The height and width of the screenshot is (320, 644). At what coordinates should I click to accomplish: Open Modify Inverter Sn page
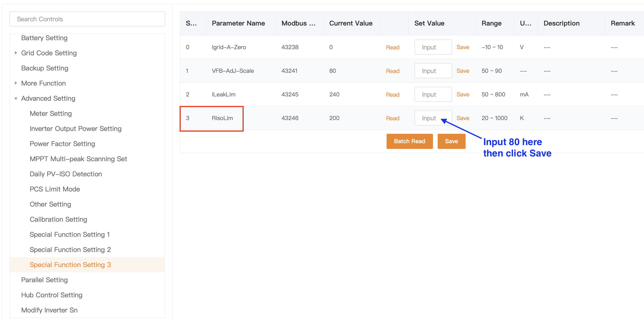click(49, 310)
